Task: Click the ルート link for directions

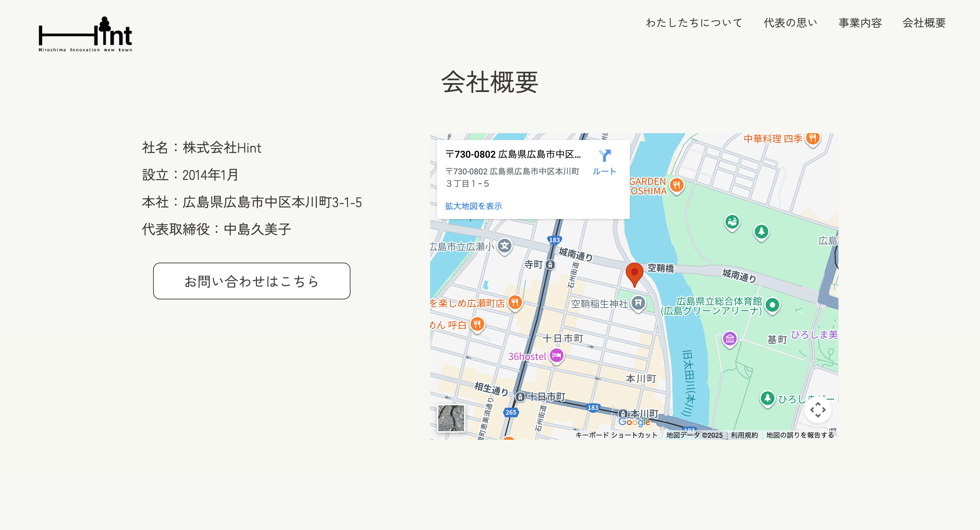Action: pos(604,171)
